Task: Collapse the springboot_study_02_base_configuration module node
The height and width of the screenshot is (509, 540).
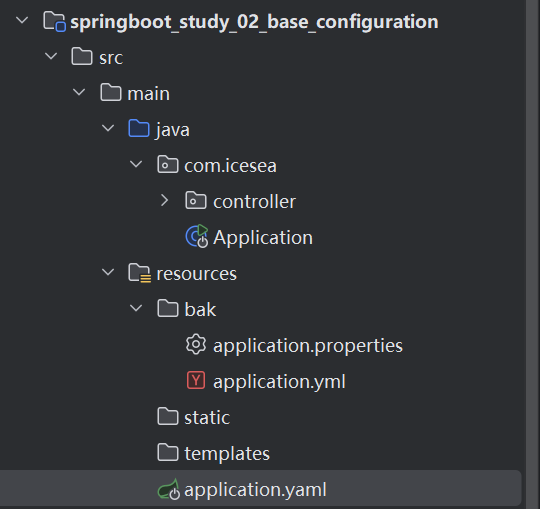Action: pyautogui.click(x=22, y=20)
